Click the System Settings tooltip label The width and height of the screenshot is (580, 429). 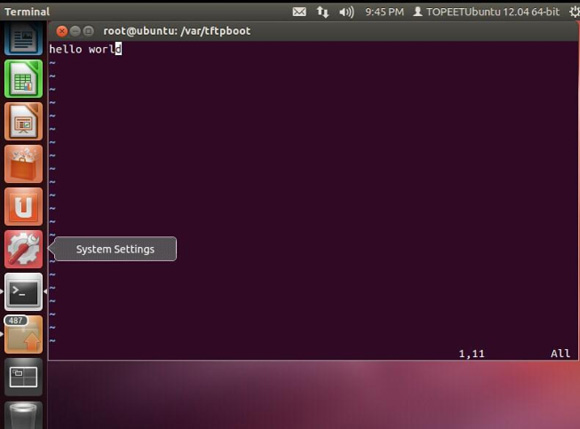tap(115, 249)
